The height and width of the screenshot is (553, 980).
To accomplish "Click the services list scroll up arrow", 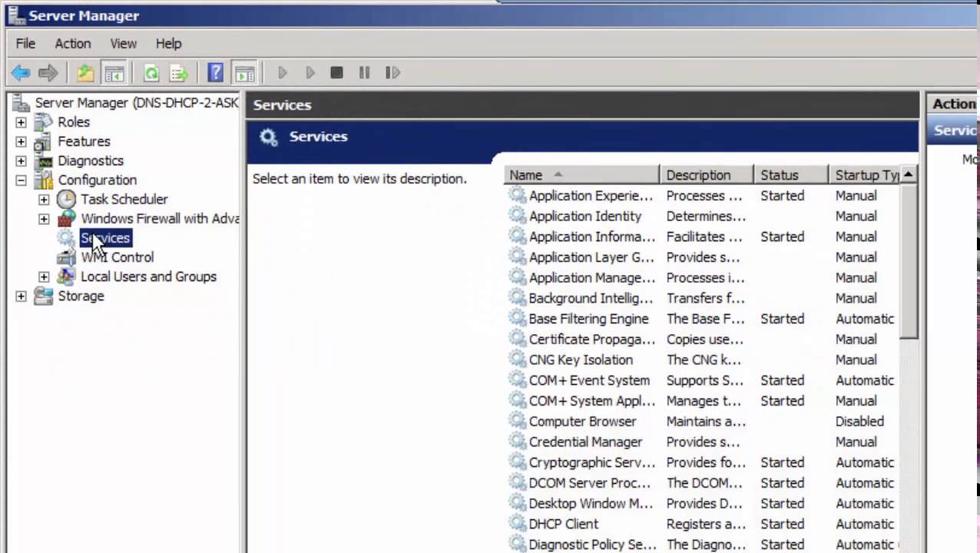I will 909,175.
